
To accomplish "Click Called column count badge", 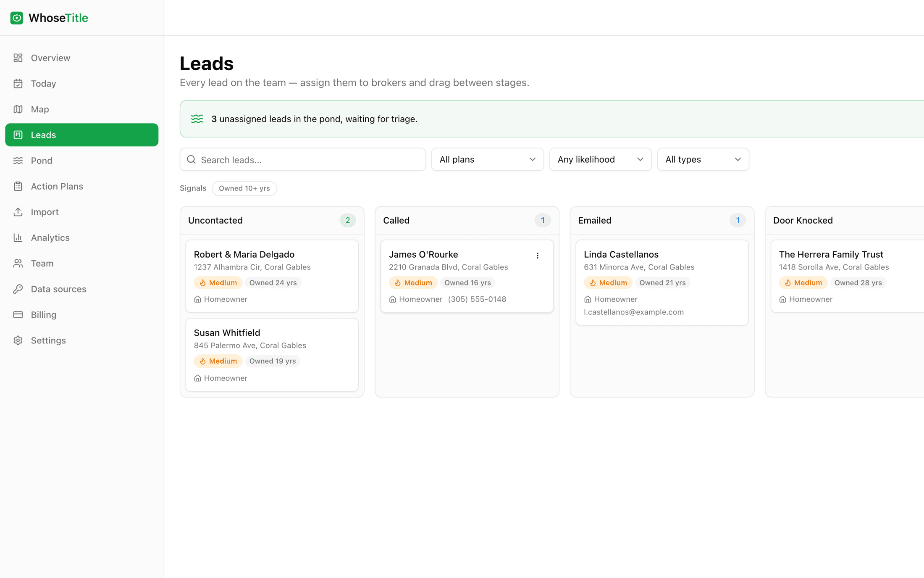I will [542, 220].
